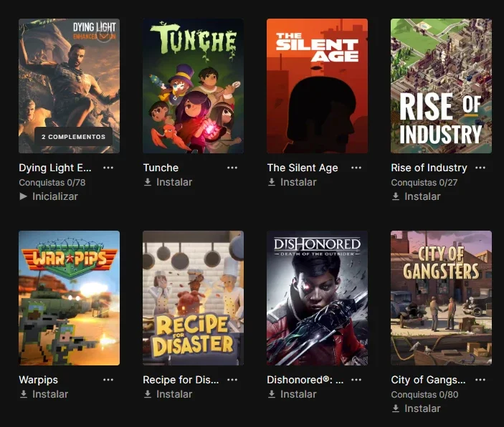Install Dishonored Death of the Outsider
This screenshot has height=427, width=504.
(x=292, y=394)
